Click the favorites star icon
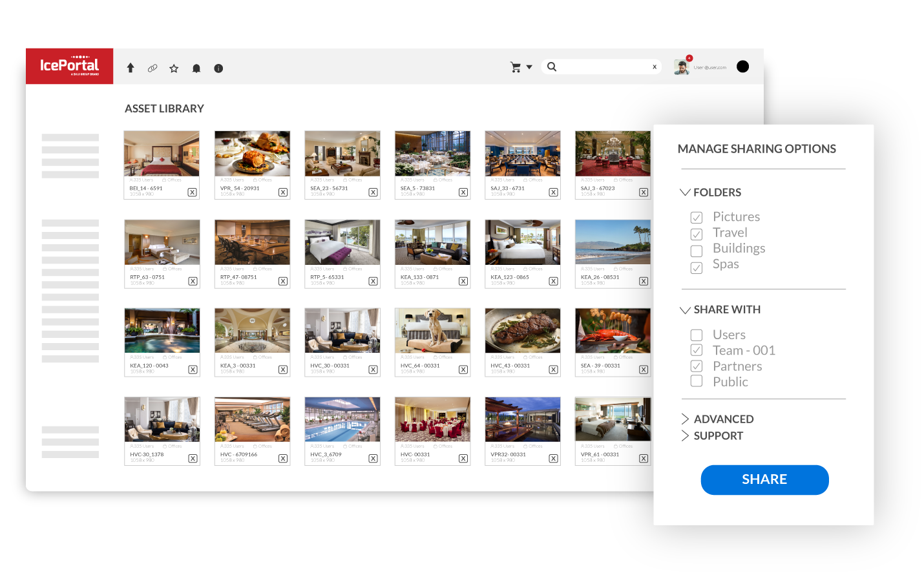The width and height of the screenshot is (924, 575). (174, 68)
